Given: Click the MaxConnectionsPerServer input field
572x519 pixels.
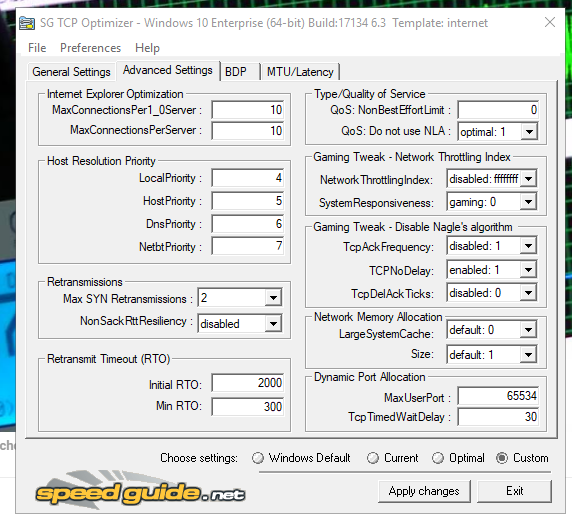Looking at the screenshot, I should (248, 131).
